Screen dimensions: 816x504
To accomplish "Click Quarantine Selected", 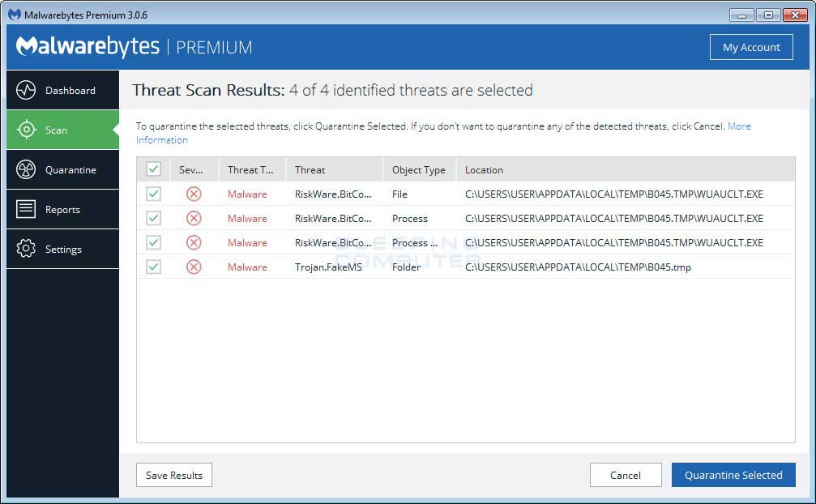I will [733, 475].
